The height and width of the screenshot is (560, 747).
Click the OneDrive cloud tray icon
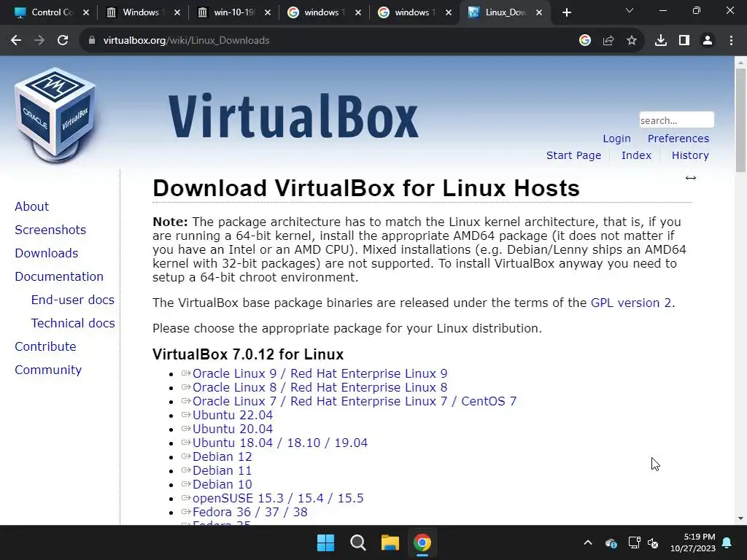pos(611,542)
